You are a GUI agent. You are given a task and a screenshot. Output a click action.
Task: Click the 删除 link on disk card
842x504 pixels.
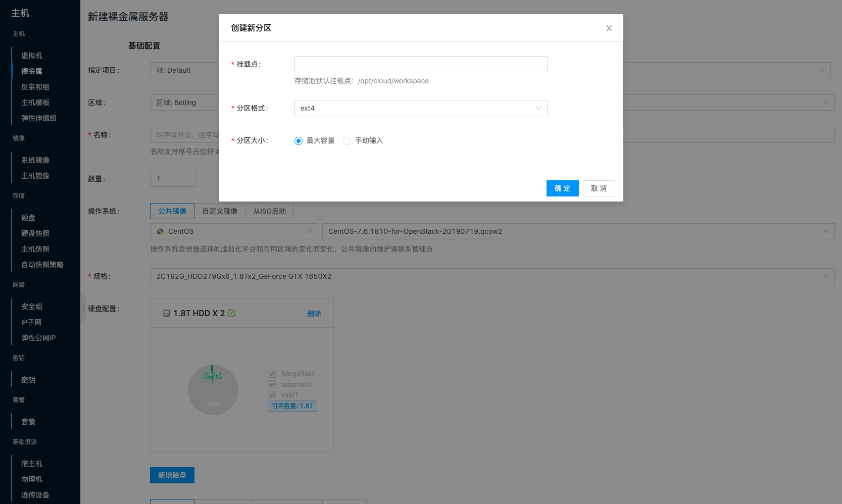tap(314, 314)
